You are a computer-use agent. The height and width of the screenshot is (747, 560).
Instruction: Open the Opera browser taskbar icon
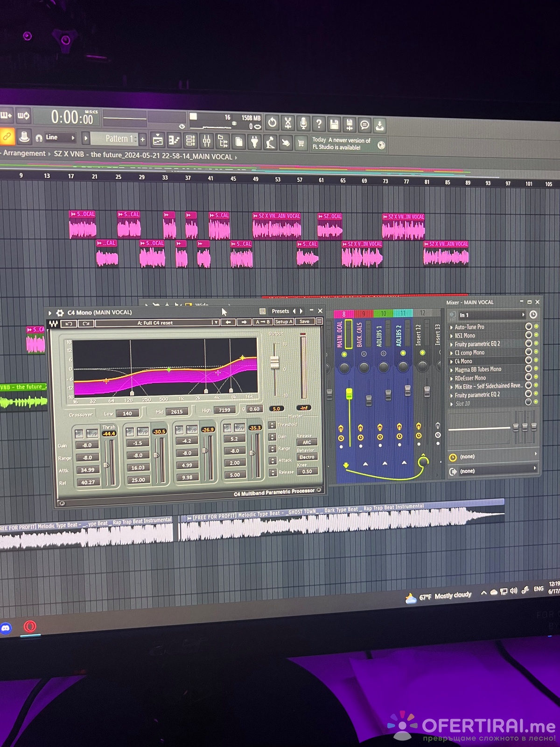(30, 626)
